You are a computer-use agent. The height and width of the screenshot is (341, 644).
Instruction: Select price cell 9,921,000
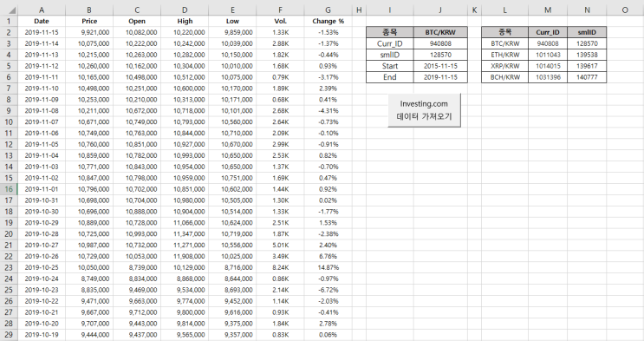coord(89,32)
